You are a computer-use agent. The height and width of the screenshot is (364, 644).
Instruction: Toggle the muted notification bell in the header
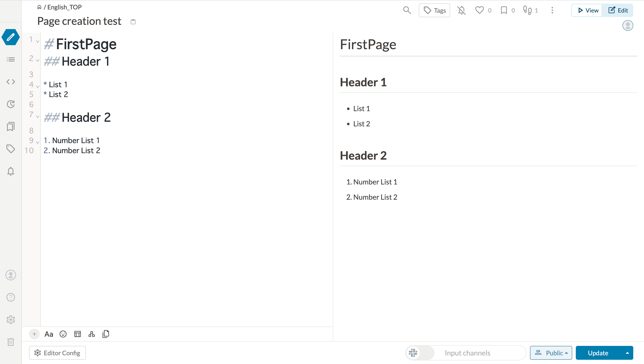[x=462, y=10]
